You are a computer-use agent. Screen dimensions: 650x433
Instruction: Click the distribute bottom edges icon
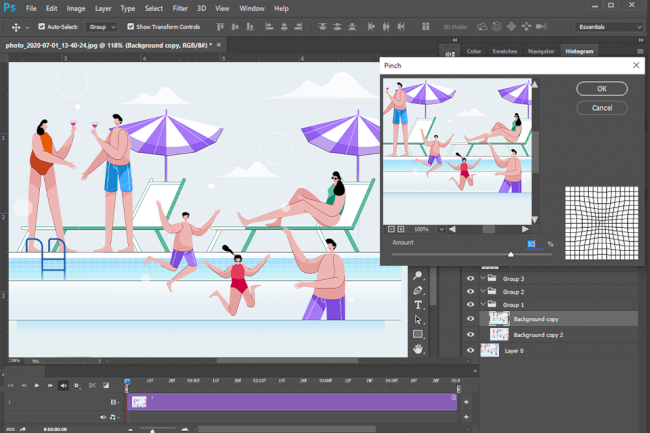tap(352, 27)
